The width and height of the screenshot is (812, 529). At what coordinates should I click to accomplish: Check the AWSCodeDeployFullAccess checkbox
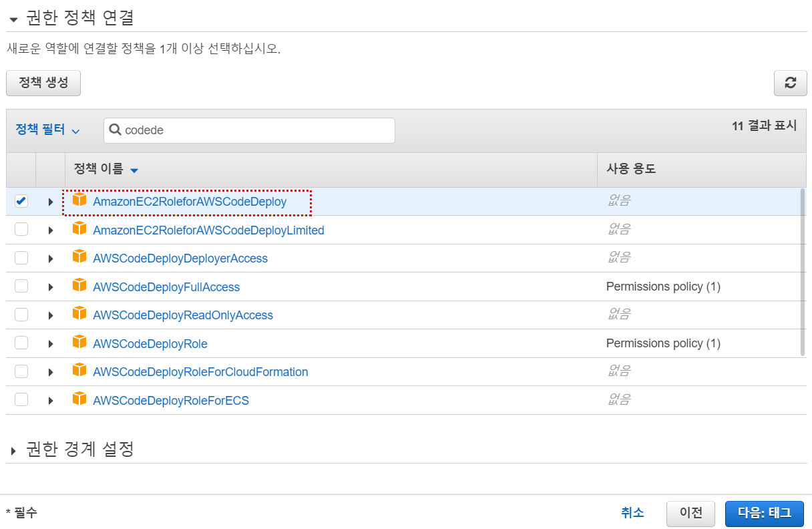point(21,286)
